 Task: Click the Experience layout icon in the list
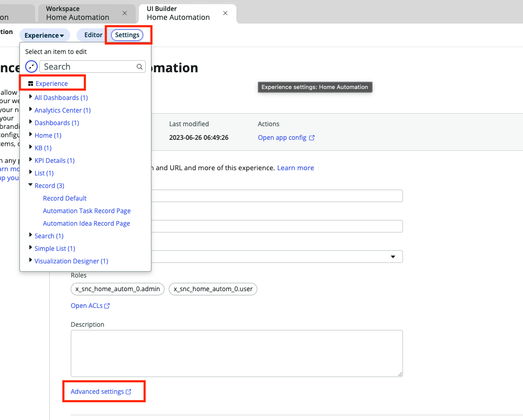click(x=31, y=83)
